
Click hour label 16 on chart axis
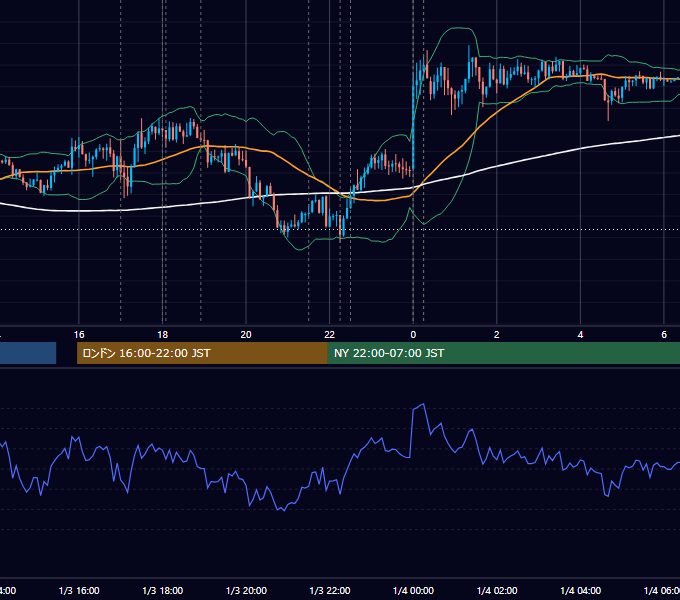pos(79,335)
